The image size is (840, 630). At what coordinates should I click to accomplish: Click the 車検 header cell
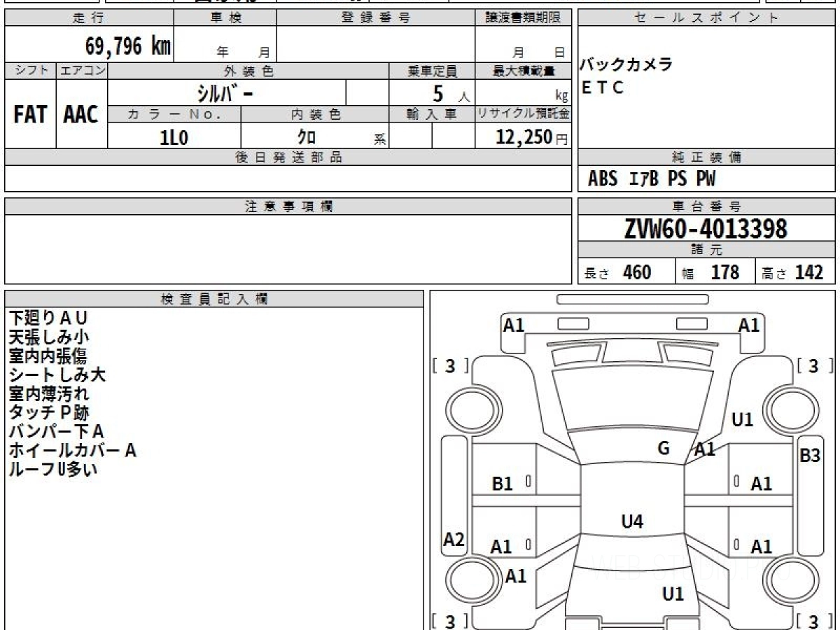(225, 18)
